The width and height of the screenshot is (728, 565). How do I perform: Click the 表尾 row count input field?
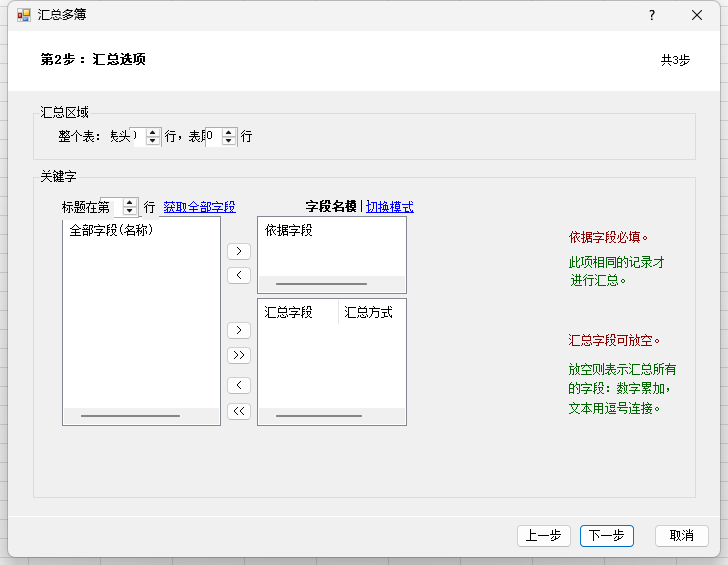point(214,136)
